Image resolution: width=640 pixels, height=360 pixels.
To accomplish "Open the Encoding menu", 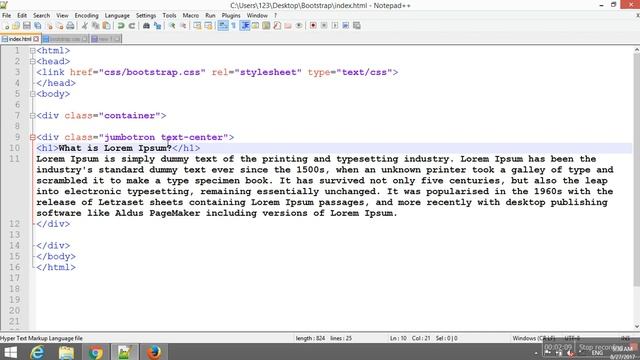I will (87, 16).
